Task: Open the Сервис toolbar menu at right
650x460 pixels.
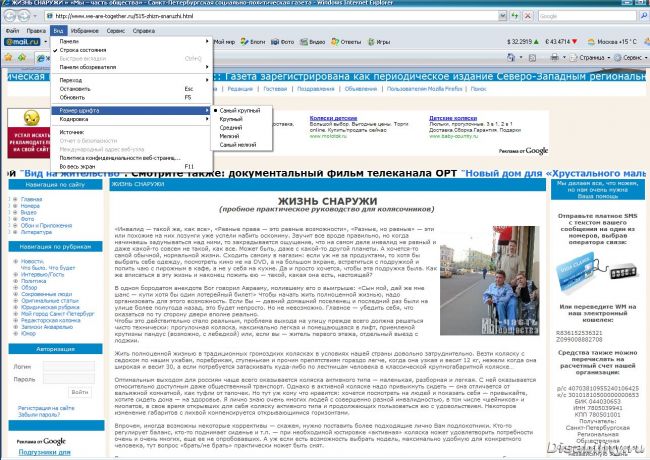Action: pyautogui.click(x=631, y=58)
